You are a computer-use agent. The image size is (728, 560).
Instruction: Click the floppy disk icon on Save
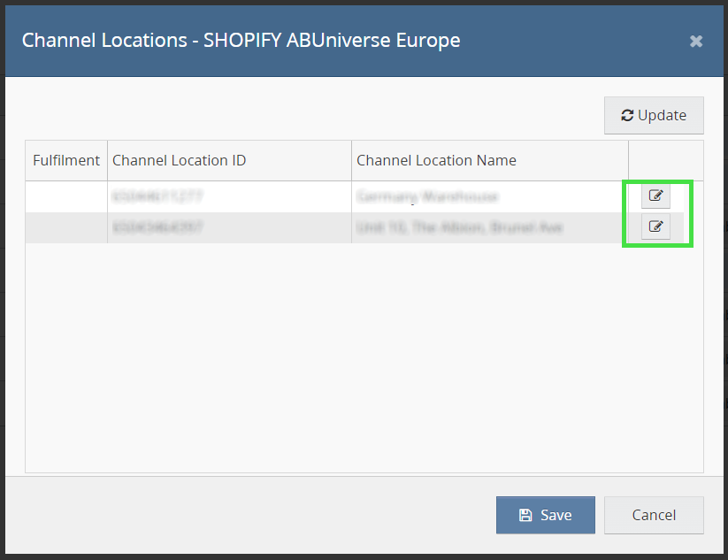point(525,515)
